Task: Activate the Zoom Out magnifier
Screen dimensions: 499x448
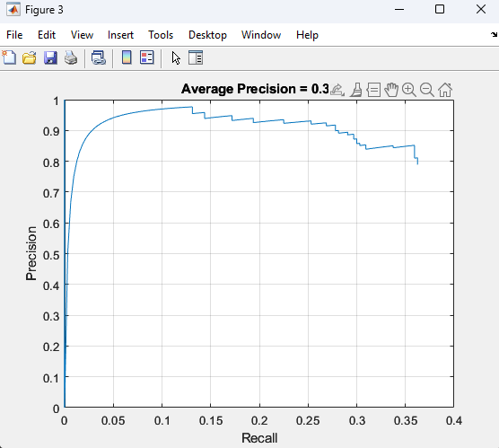Action: (x=427, y=90)
